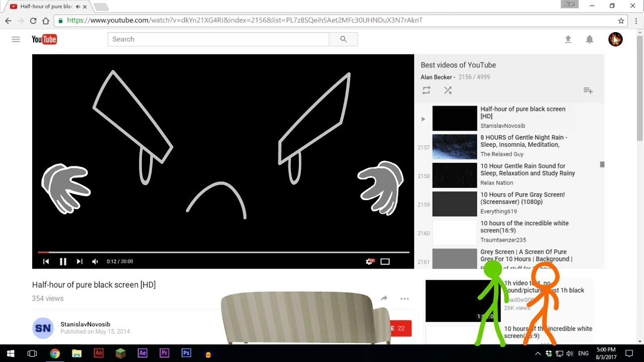Toggle loop for the playlist
The width and height of the screenshot is (644, 362).
(x=426, y=90)
